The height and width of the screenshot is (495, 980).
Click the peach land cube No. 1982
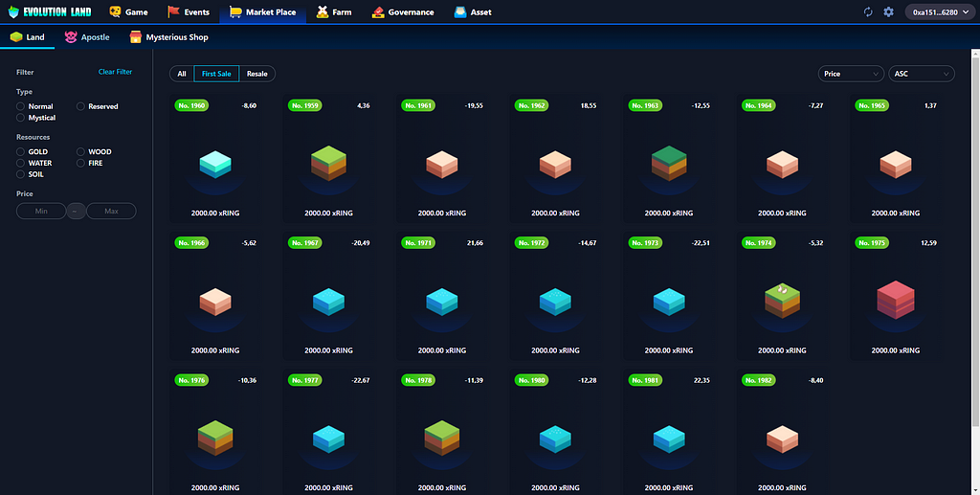coord(782,439)
